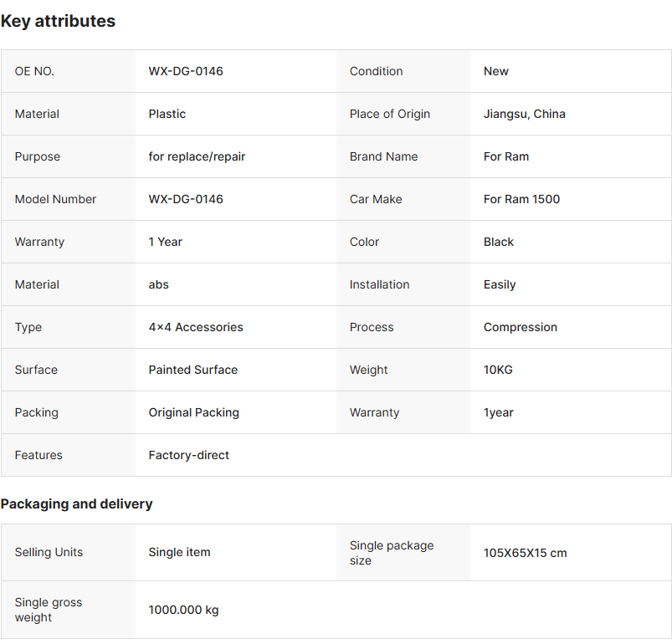Click the Plastic material value

click(167, 114)
